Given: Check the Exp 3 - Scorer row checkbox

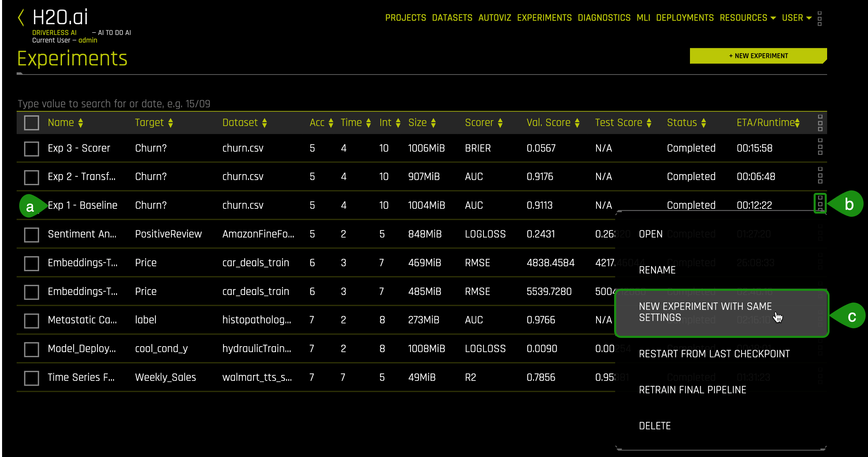Looking at the screenshot, I should pos(32,149).
